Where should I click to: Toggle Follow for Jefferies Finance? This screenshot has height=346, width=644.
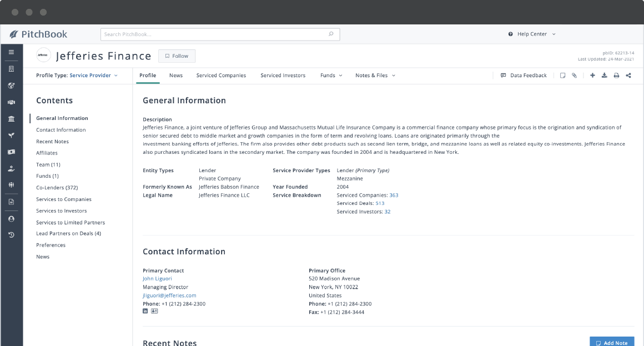177,56
